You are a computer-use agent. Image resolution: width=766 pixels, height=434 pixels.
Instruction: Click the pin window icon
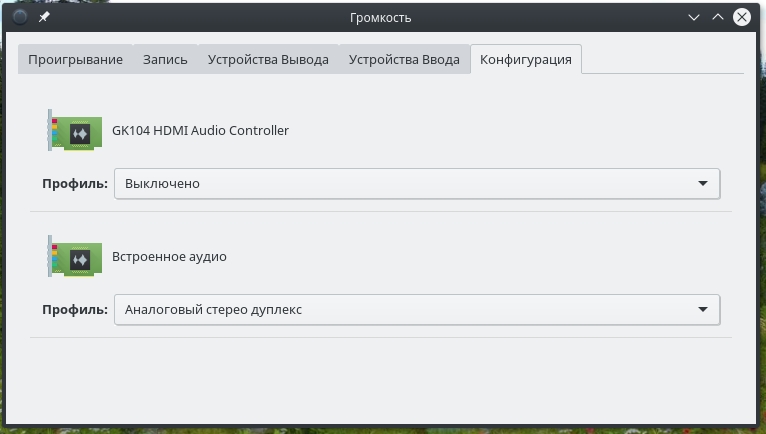(44, 17)
